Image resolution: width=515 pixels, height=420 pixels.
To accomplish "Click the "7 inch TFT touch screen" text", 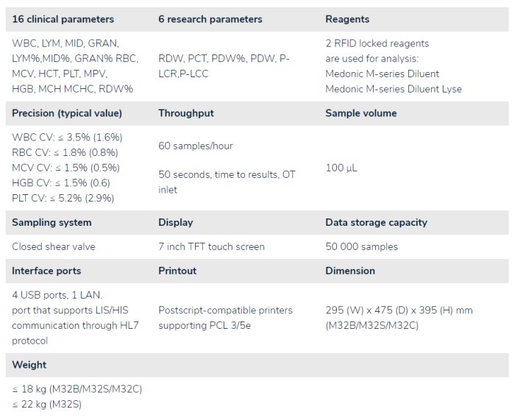I will (211, 246).
